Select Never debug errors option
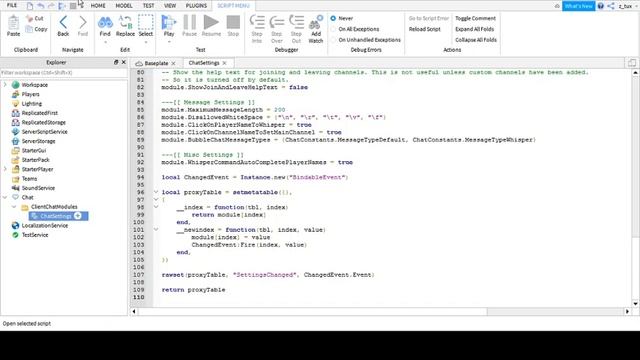Image resolution: width=640 pixels, height=360 pixels. 333,18
